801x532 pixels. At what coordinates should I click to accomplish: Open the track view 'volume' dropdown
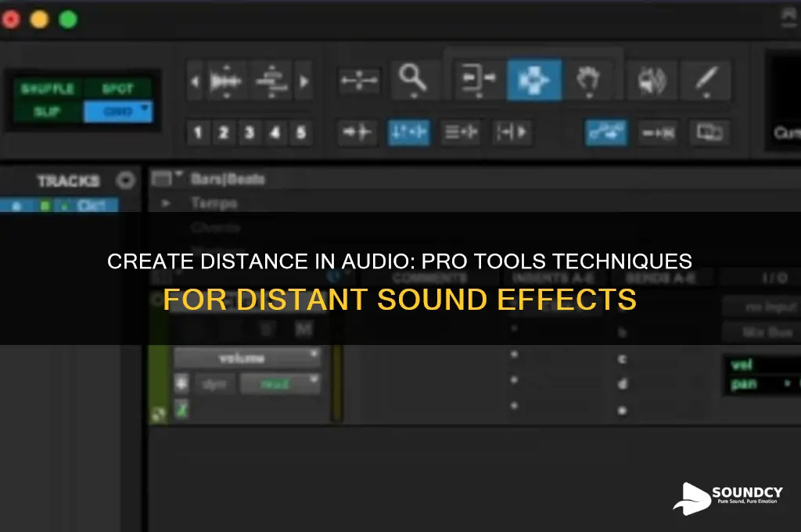247,358
